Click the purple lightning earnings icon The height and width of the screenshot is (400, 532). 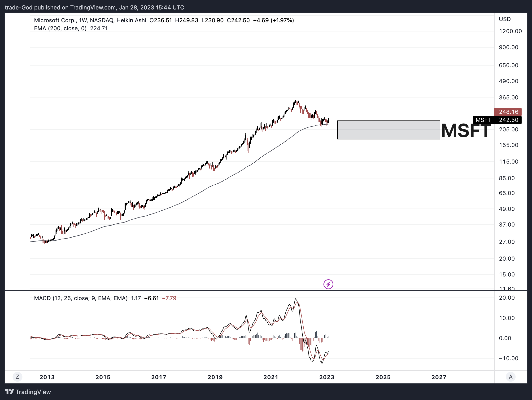(328, 284)
